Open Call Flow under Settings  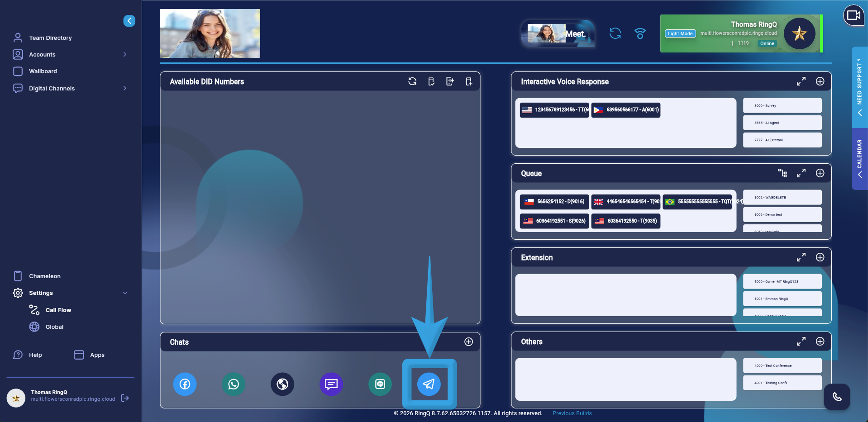tap(58, 310)
